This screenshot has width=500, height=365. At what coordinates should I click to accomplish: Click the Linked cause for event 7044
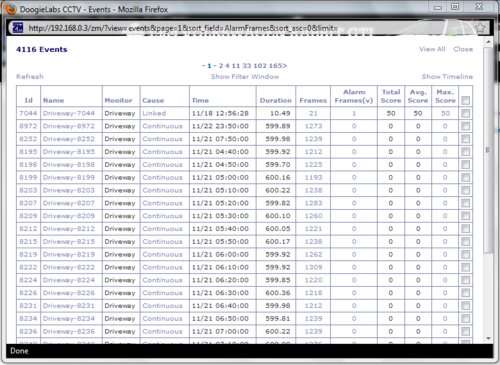[154, 113]
